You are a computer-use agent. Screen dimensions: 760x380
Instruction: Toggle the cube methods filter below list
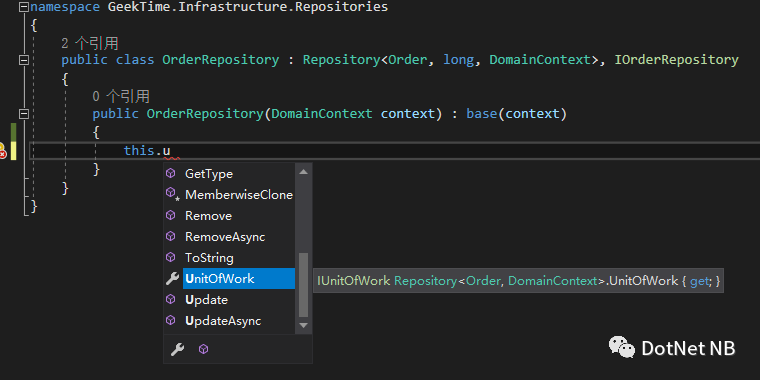tap(204, 349)
